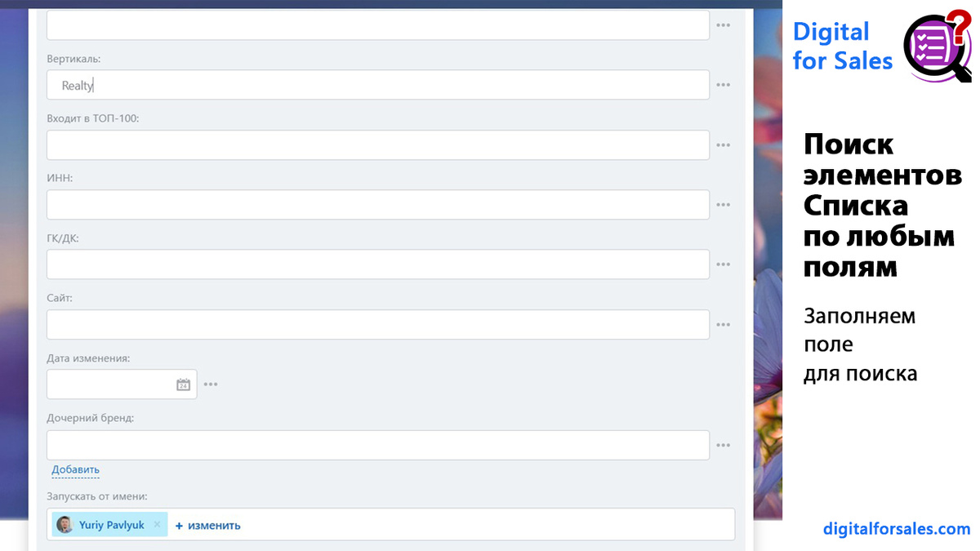Viewport: 980px width, 551px height.
Task: Click the Сайт label
Action: coord(60,298)
